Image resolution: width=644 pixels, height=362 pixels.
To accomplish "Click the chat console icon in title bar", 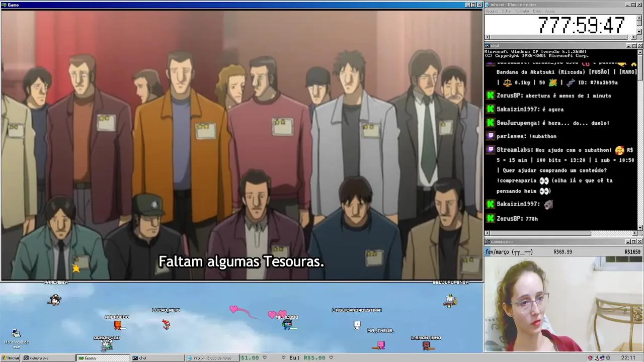I will point(488,46).
